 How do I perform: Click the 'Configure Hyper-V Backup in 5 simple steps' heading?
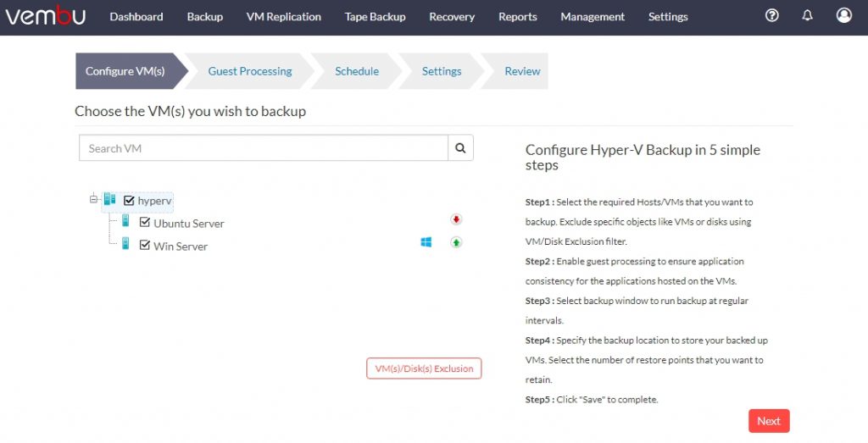643,157
